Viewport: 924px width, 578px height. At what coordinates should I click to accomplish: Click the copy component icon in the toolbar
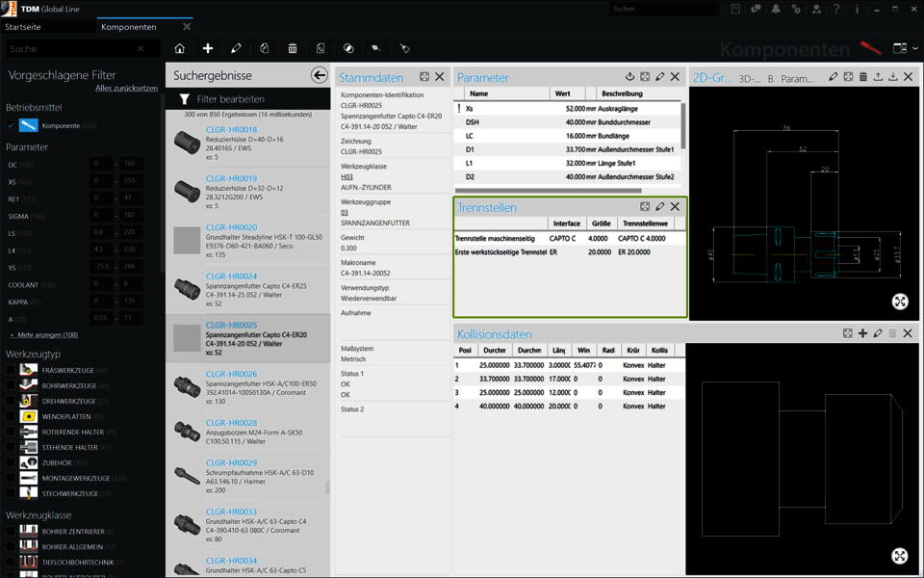tap(264, 48)
